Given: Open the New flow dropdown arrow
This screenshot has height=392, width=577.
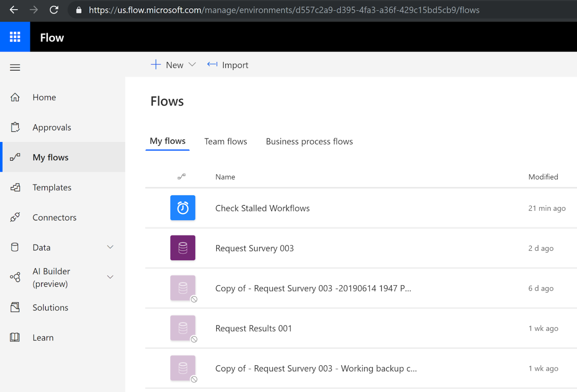Looking at the screenshot, I should coord(193,65).
